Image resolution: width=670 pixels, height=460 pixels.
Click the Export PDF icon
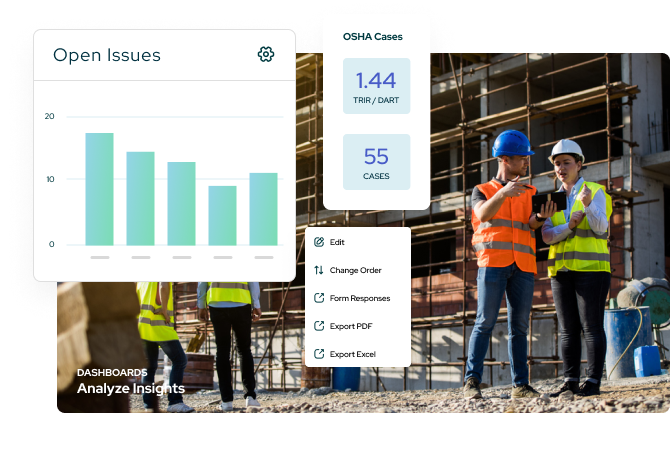point(319,326)
